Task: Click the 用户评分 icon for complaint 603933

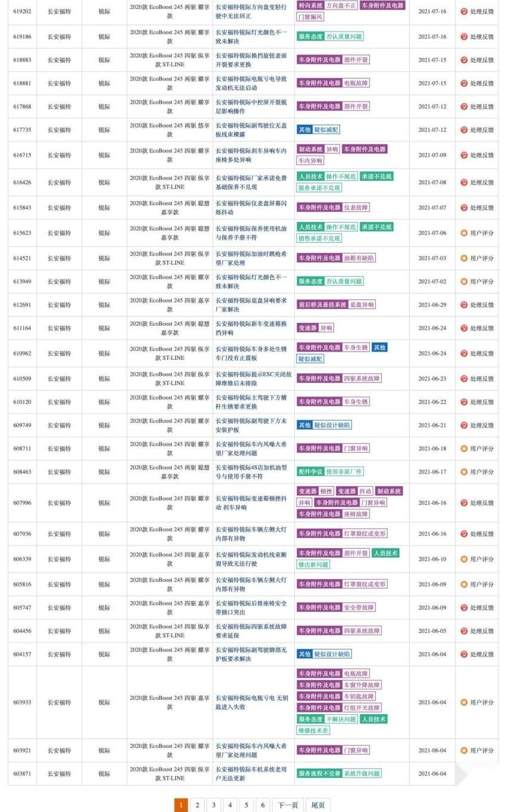Action: click(x=464, y=702)
